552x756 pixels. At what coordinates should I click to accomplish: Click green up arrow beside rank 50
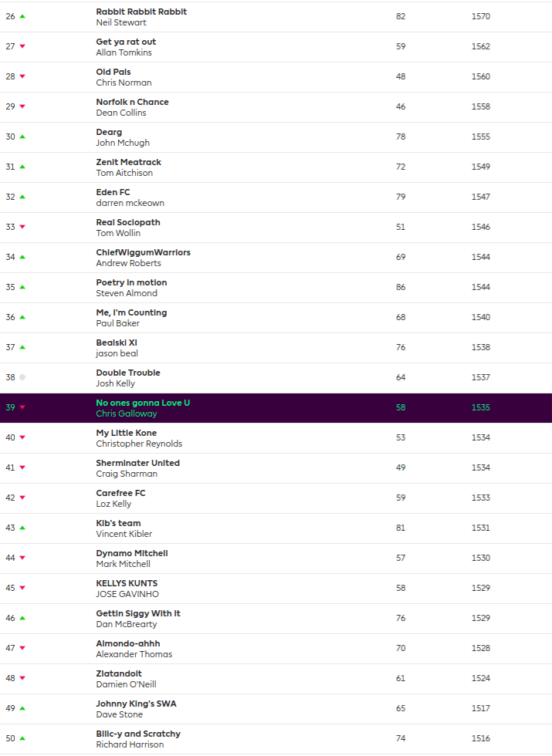(x=22, y=738)
